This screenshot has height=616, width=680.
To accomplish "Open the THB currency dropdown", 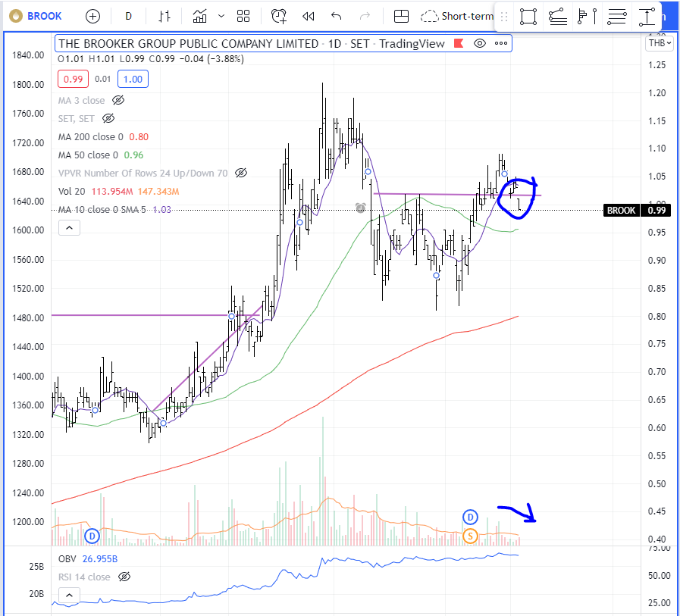I will coord(660,43).
